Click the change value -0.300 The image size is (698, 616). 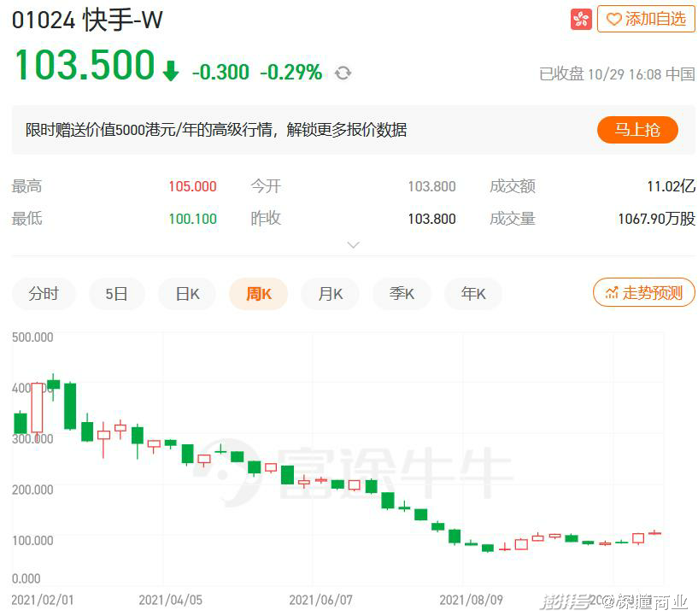[220, 72]
